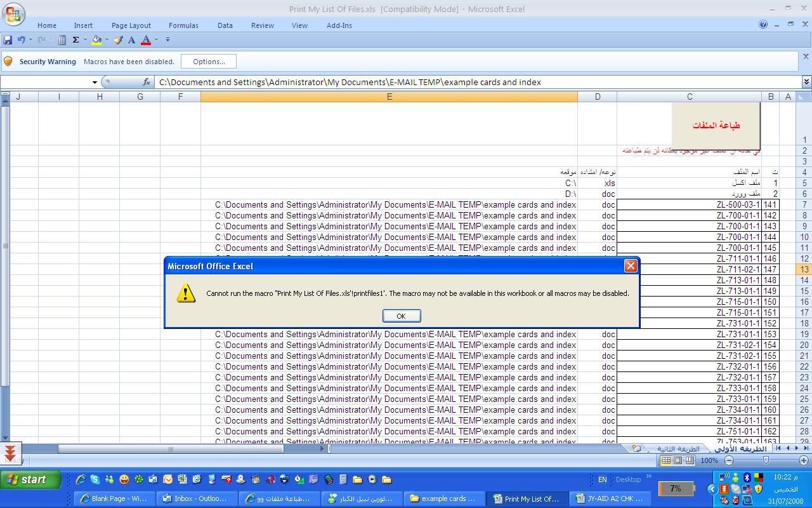Launch Internet Explorer from quick launch
The height and width of the screenshot is (508, 812).
pyautogui.click(x=81, y=479)
